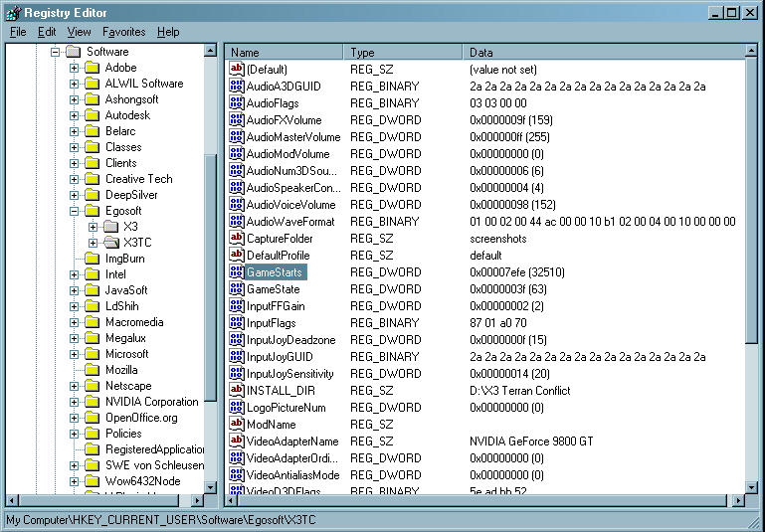The image size is (765, 532).
Task: Click the string icon next to DefaultProfile
Action: pyautogui.click(x=237, y=255)
